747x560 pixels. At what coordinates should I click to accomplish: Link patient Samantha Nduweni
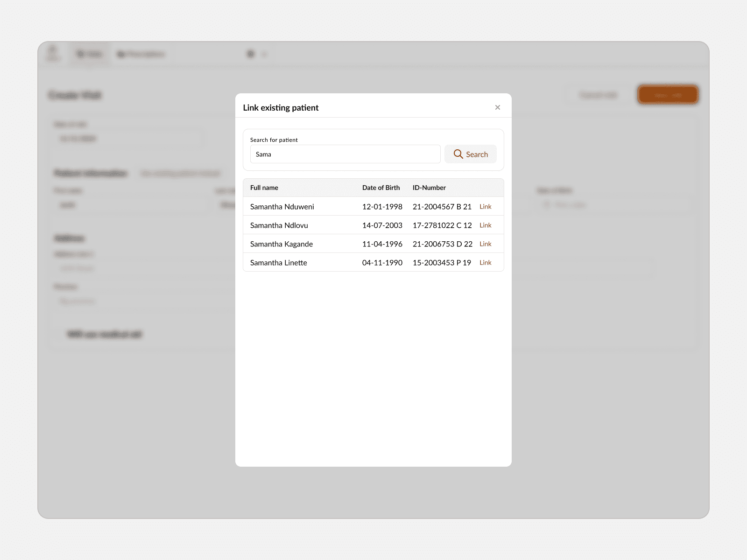(x=485, y=206)
